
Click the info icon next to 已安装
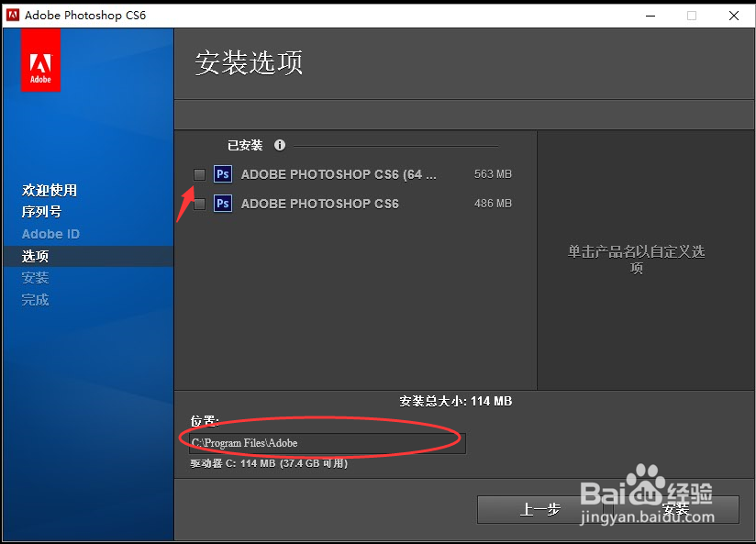tap(280, 145)
